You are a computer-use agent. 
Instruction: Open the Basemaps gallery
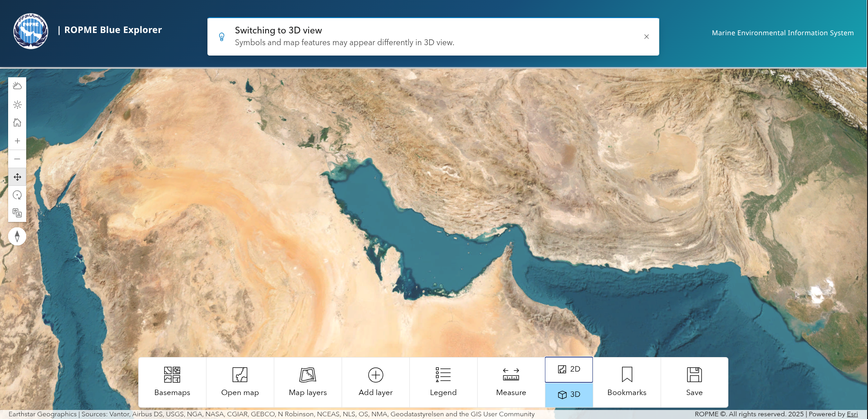pos(172,382)
